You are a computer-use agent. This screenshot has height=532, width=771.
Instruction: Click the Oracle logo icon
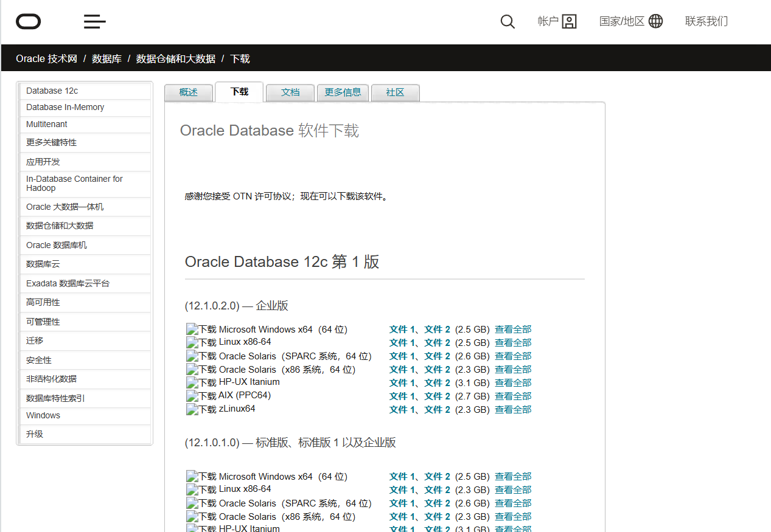pos(29,22)
